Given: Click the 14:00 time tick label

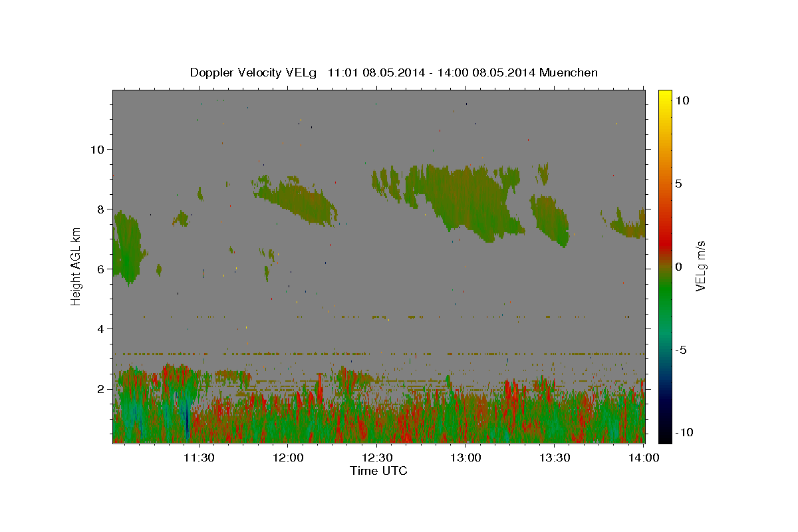Looking at the screenshot, I should point(644,458).
